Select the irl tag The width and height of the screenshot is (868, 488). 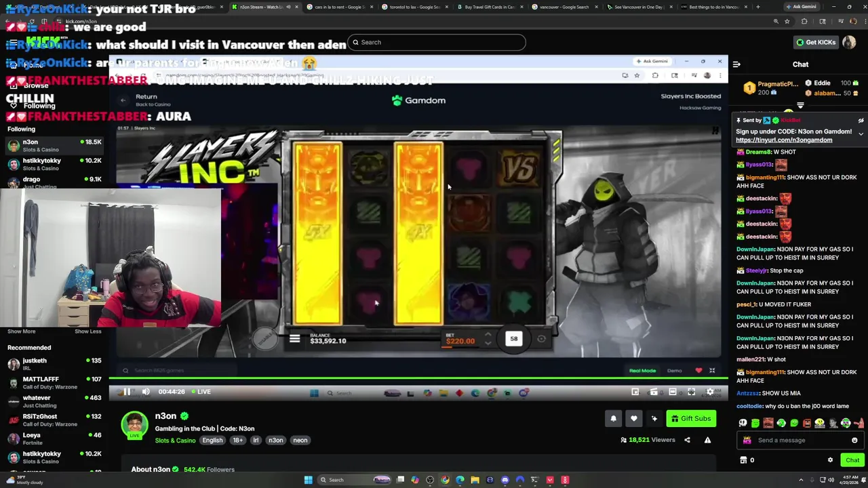tap(256, 441)
